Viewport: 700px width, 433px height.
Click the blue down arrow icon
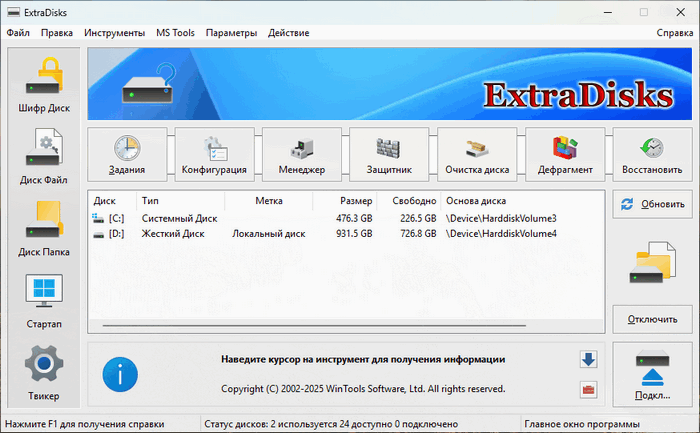click(588, 359)
